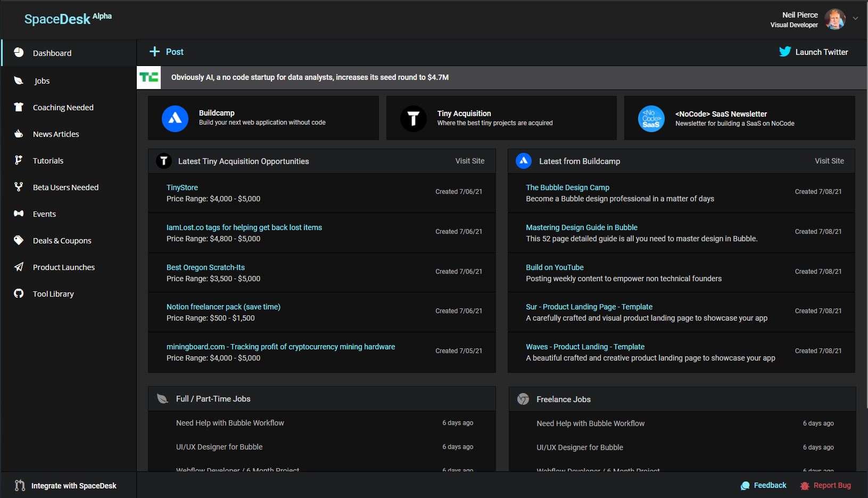Click the Tutorials branch icon

[19, 160]
